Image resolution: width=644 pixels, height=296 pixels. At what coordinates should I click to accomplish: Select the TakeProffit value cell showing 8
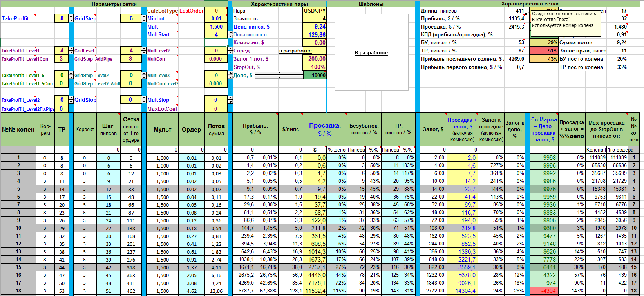coord(62,18)
